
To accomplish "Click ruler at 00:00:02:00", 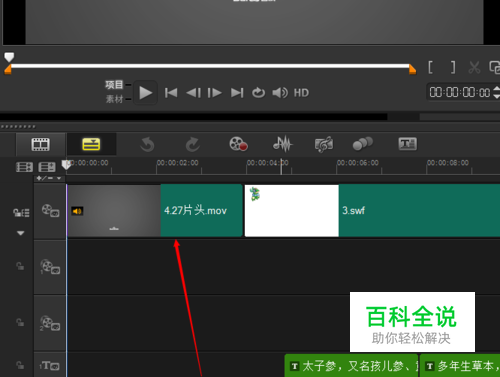I will coord(177,163).
